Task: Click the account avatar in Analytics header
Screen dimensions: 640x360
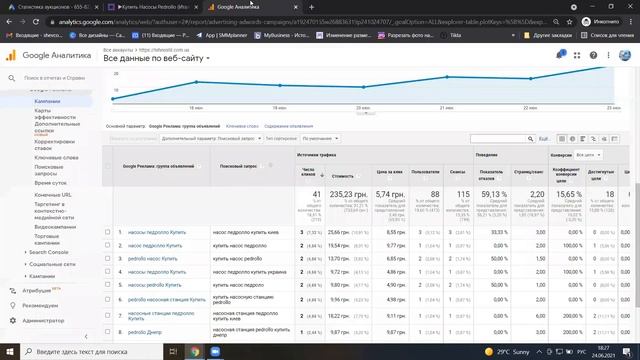Action: [x=624, y=55]
